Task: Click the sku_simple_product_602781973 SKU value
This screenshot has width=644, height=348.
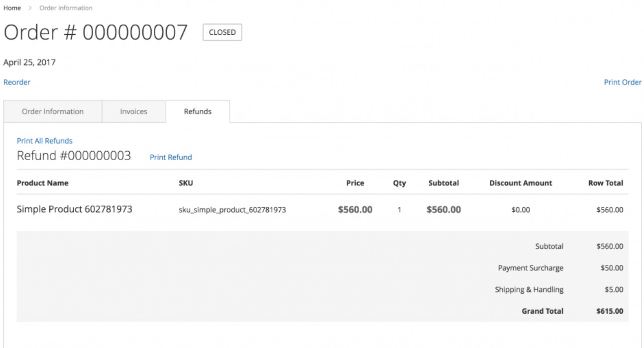Action: [232, 210]
